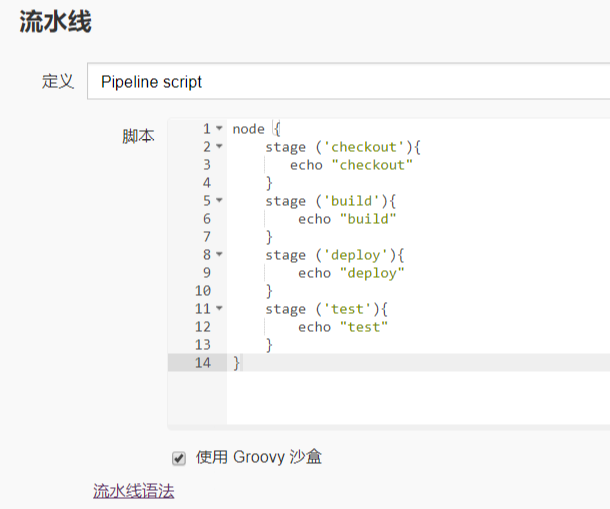Viewport: 610px width, 509px height.
Task: Click the 使用 Groovy 沙盒 label text
Action: 258,457
